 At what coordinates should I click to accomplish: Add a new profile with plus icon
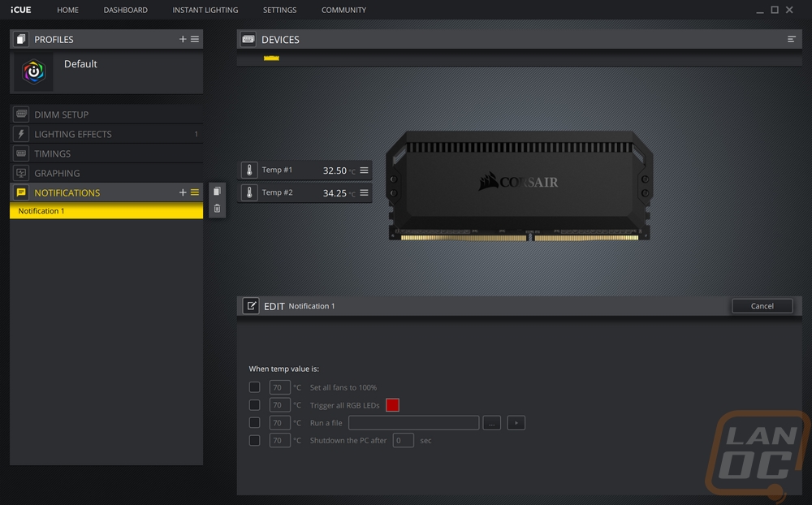coord(182,39)
